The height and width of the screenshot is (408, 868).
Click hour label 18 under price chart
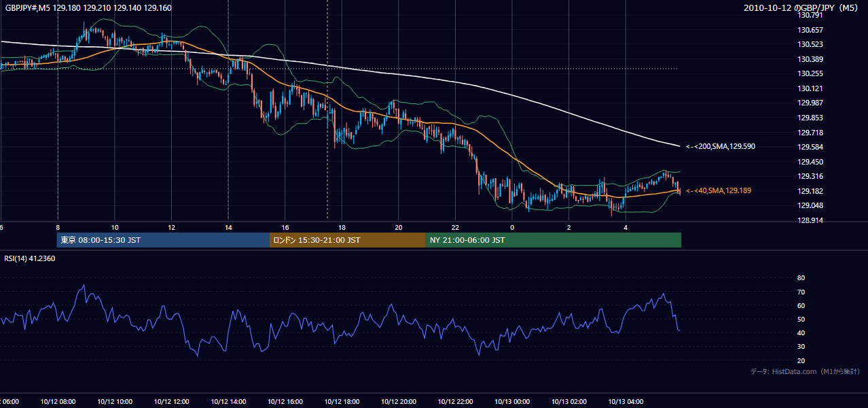pos(342,227)
